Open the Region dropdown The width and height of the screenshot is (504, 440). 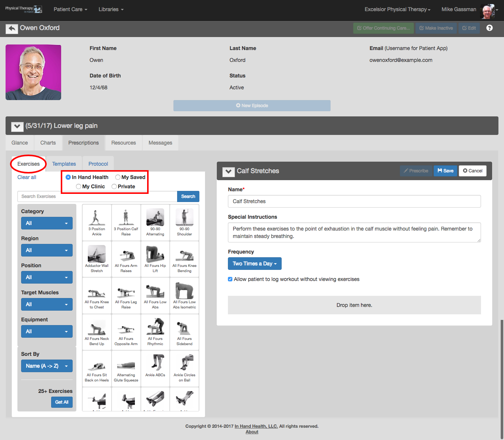click(47, 250)
